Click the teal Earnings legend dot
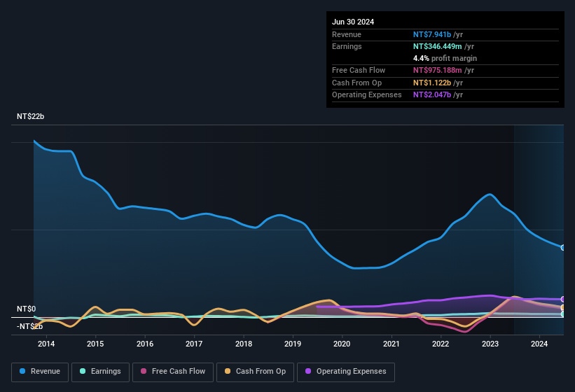The width and height of the screenshot is (575, 392). click(83, 371)
